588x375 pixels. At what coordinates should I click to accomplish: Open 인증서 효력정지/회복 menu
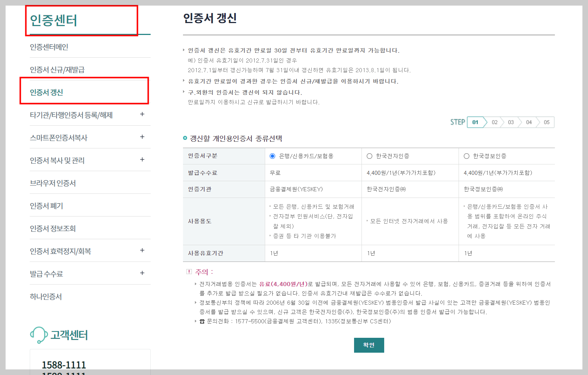60,251
